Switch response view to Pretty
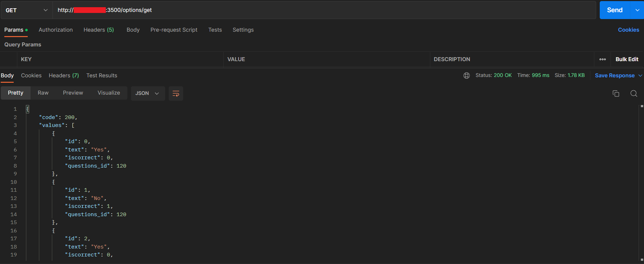The width and height of the screenshot is (644, 264). pyautogui.click(x=15, y=93)
